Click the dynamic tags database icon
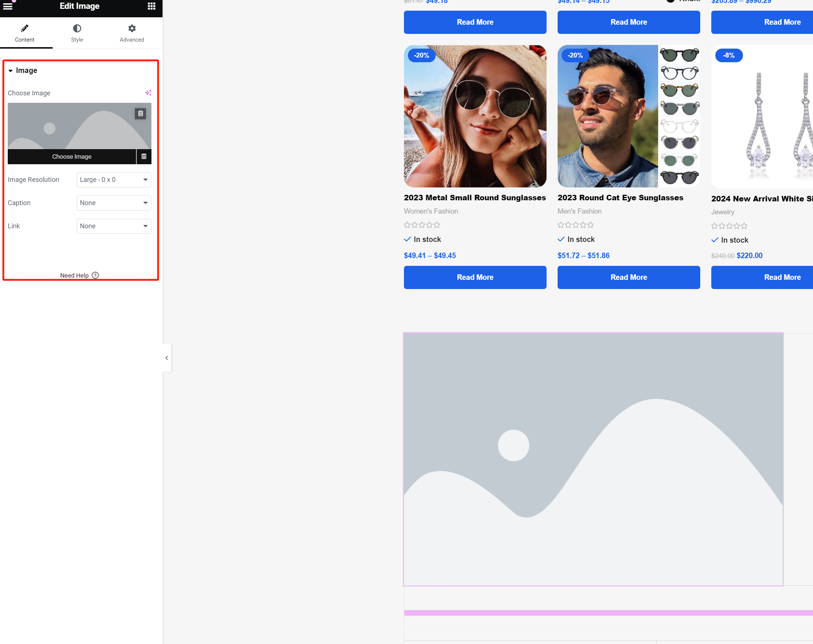813x644 pixels. coord(144,156)
